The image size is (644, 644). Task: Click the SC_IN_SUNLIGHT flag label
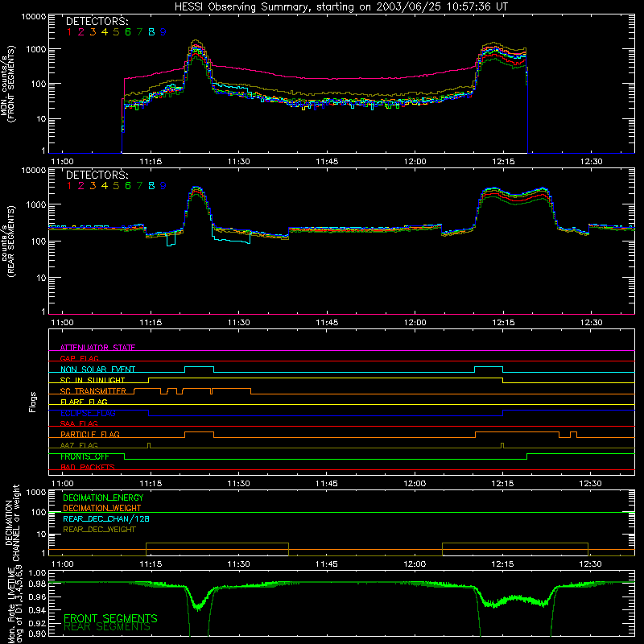[93, 380]
